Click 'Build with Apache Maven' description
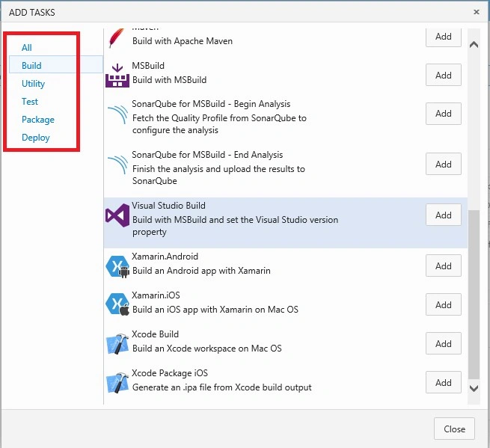This screenshot has width=490, height=448. coord(183,41)
